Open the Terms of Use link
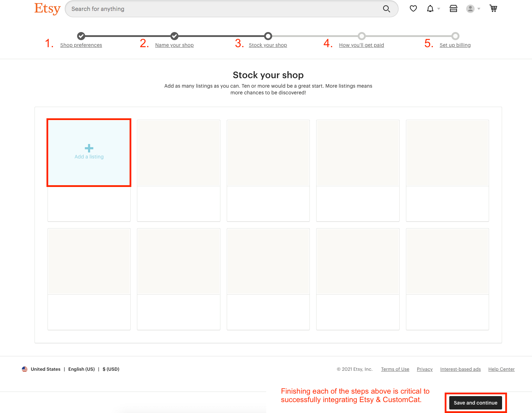532x413 pixels. point(395,369)
